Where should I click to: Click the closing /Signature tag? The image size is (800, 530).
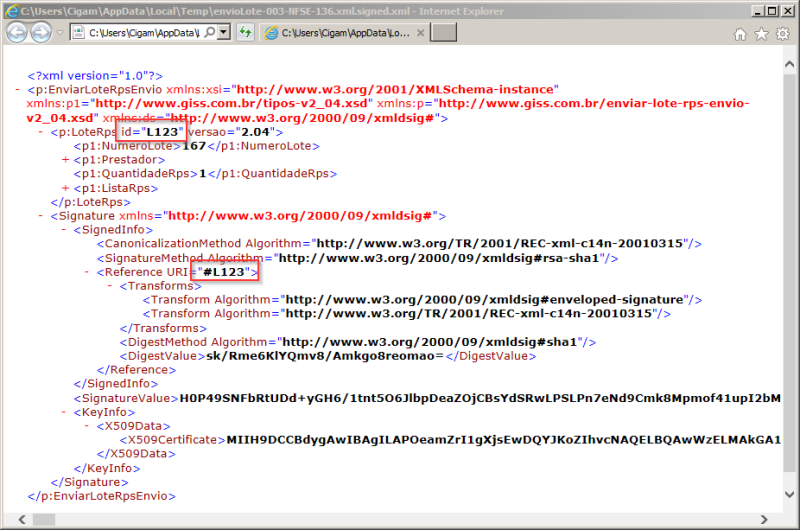[x=90, y=482]
